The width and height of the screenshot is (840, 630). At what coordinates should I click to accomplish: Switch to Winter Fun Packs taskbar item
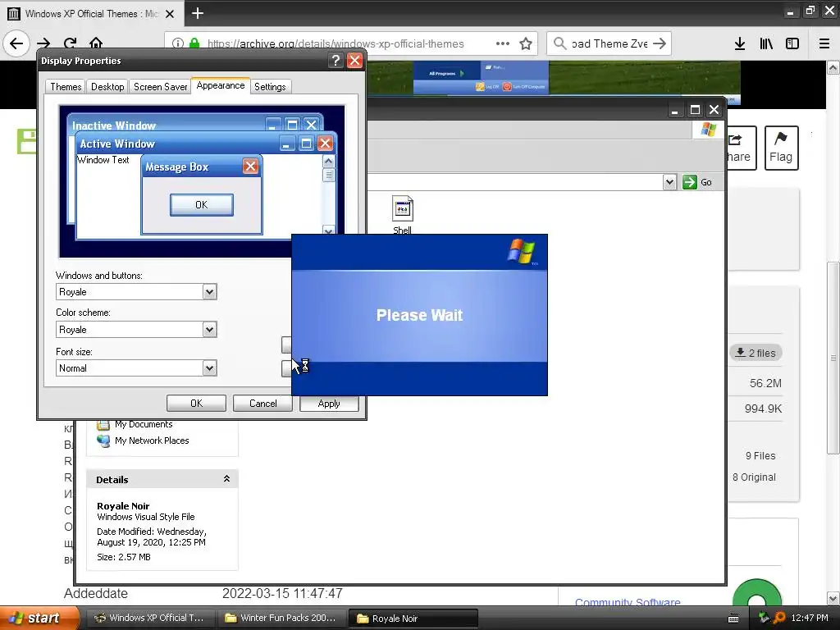[282, 618]
